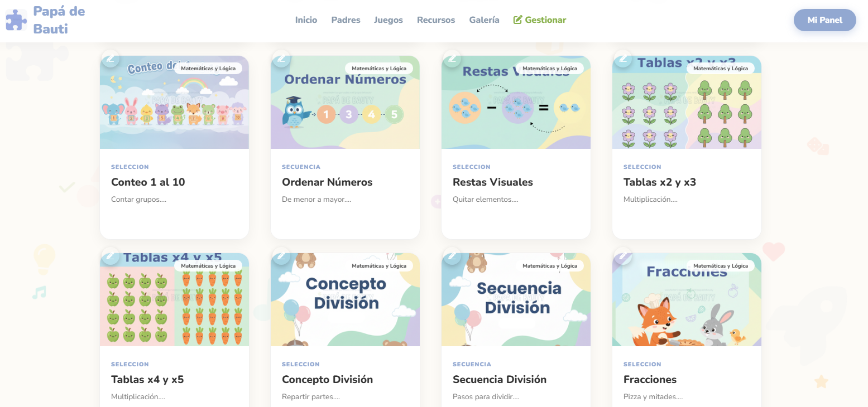
Task: Select Matemáticas y Lógica badge on Tablas x4 y x5
Action: pos(208,266)
